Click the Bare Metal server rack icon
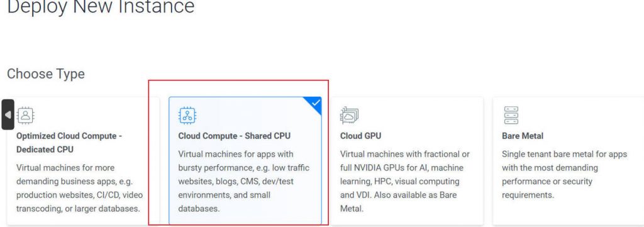 click(511, 115)
